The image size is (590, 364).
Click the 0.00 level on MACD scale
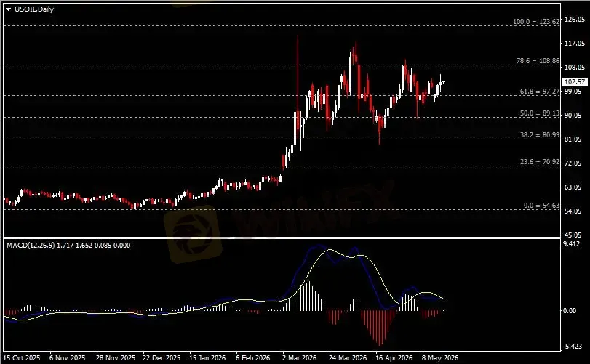pos(570,311)
